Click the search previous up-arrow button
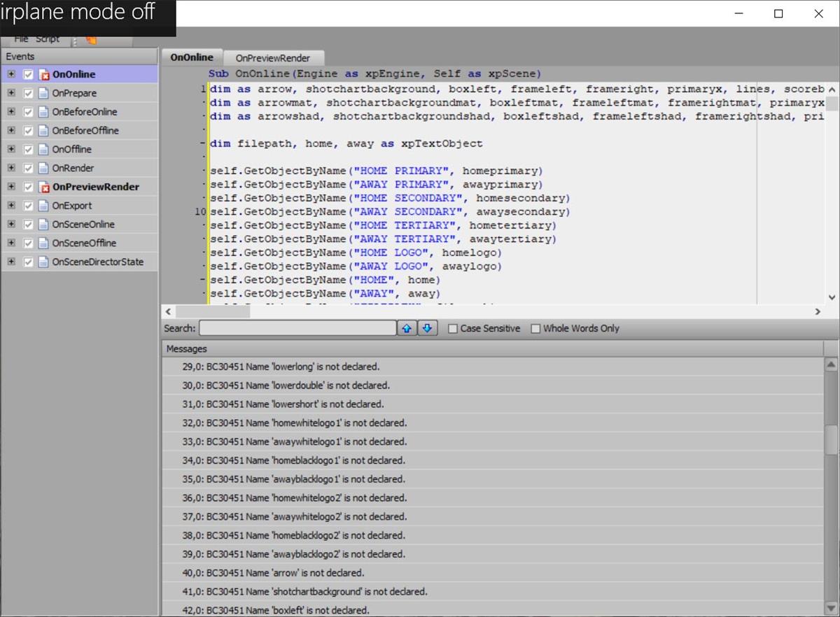This screenshot has width=840, height=617. coord(407,328)
